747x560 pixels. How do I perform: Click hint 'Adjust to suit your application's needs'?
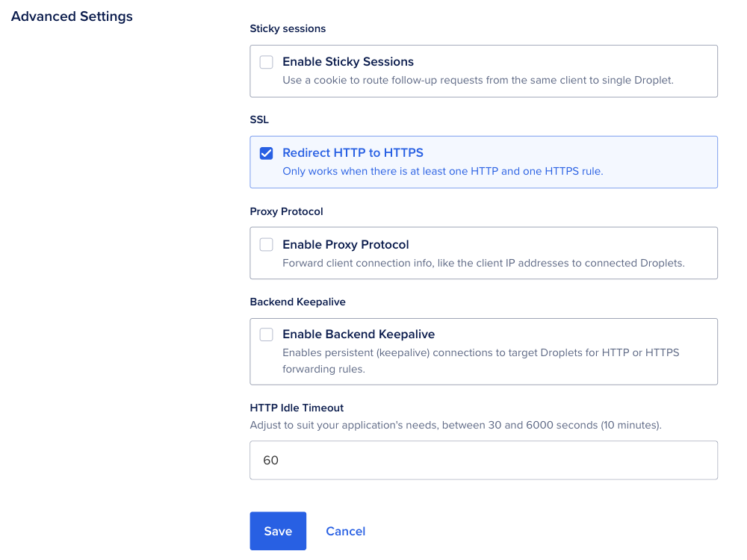456,425
